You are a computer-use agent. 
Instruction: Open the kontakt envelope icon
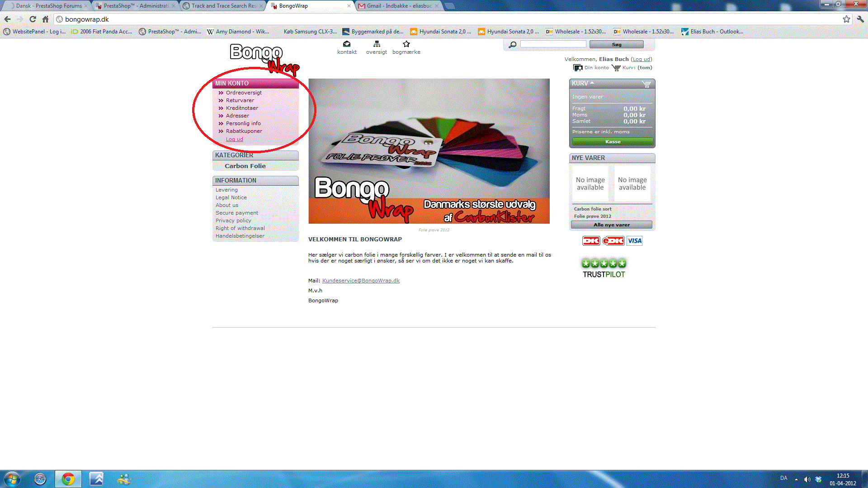347,44
